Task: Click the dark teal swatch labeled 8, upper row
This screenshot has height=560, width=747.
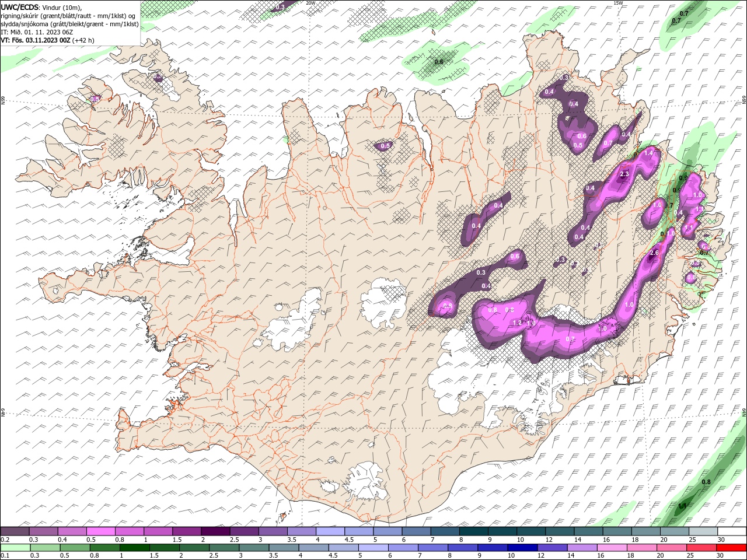Action: click(473, 531)
